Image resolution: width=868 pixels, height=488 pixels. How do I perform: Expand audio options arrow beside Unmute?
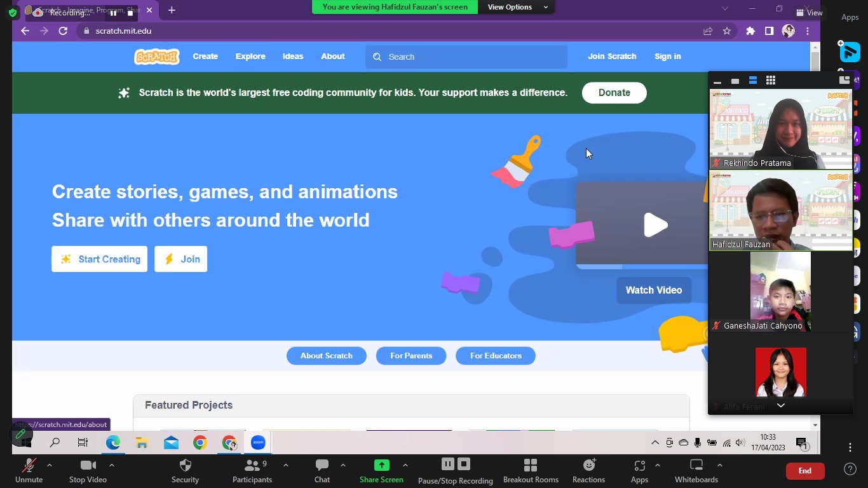(x=50, y=465)
